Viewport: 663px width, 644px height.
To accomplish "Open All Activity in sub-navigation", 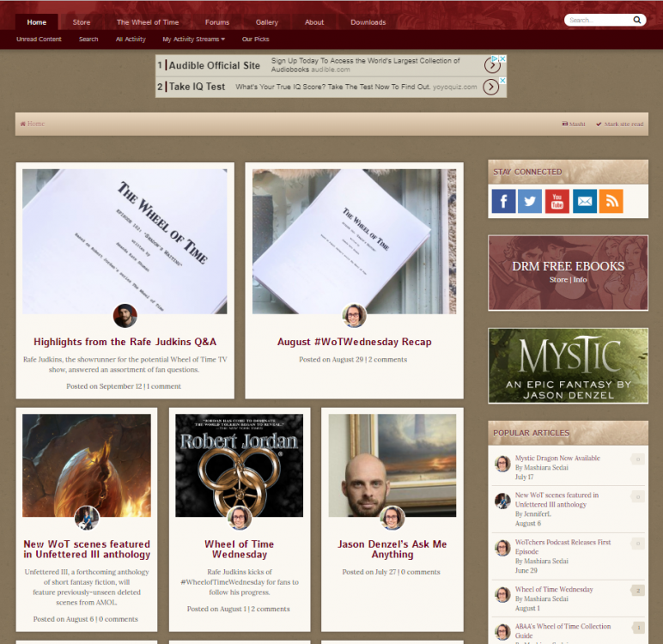I will click(x=131, y=39).
